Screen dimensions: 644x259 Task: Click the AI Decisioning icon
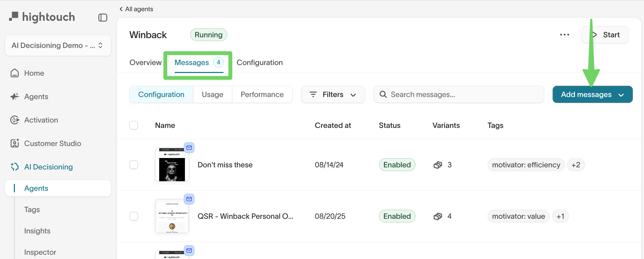[x=15, y=167]
